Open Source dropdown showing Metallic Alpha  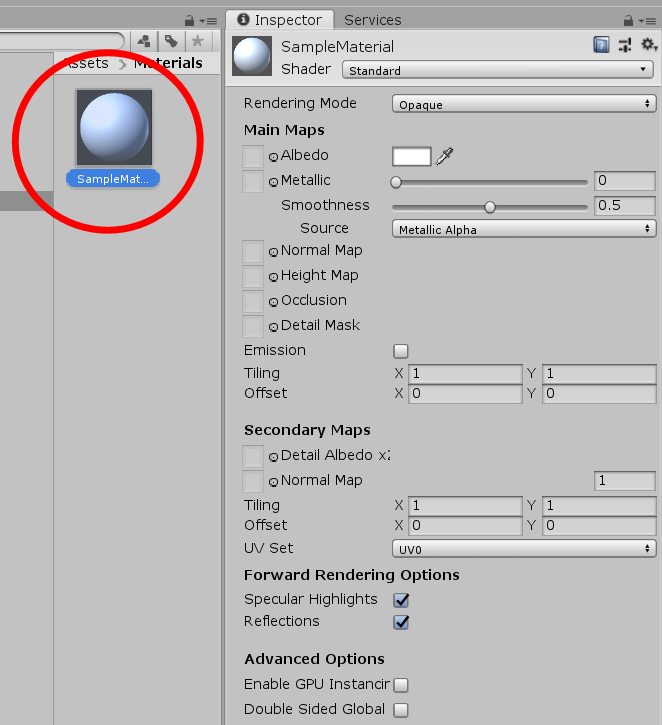524,229
